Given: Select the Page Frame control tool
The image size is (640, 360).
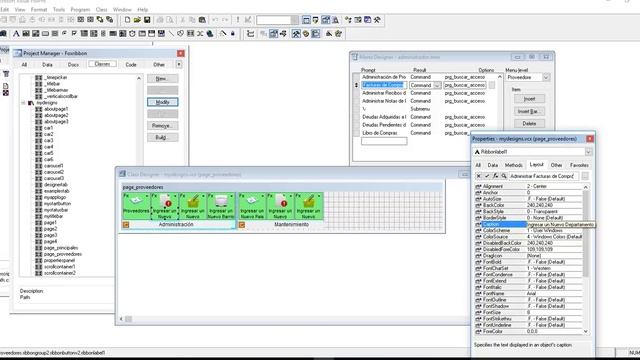Looking at the screenshot, I should coord(142,33).
